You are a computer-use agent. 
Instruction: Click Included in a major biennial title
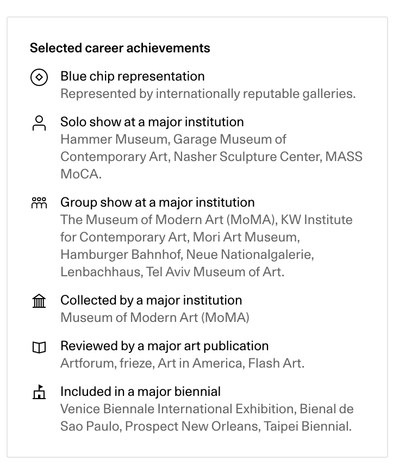140,391
